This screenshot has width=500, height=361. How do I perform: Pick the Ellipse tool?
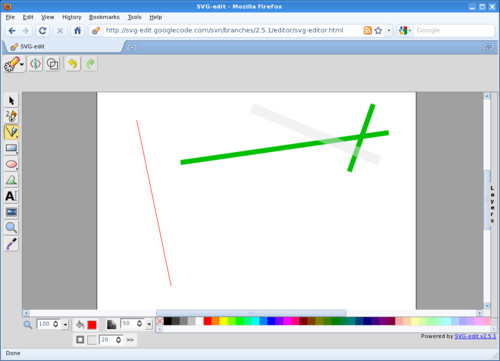[x=11, y=164]
